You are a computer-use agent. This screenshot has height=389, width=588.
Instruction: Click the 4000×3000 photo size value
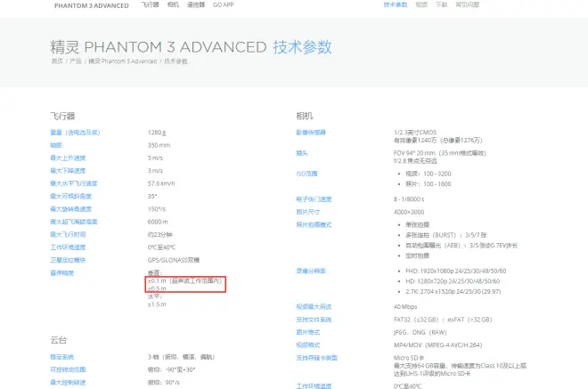click(409, 212)
